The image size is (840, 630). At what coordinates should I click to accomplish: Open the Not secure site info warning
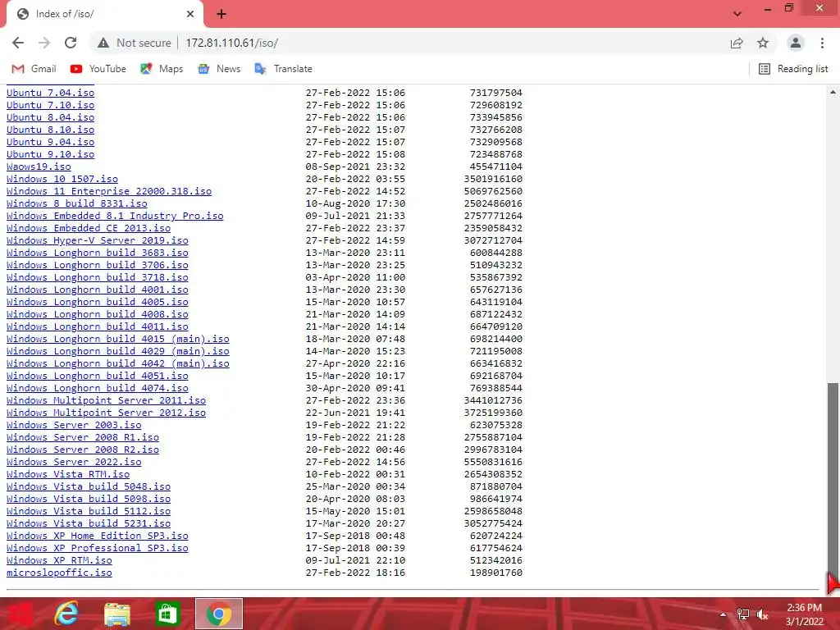[135, 43]
